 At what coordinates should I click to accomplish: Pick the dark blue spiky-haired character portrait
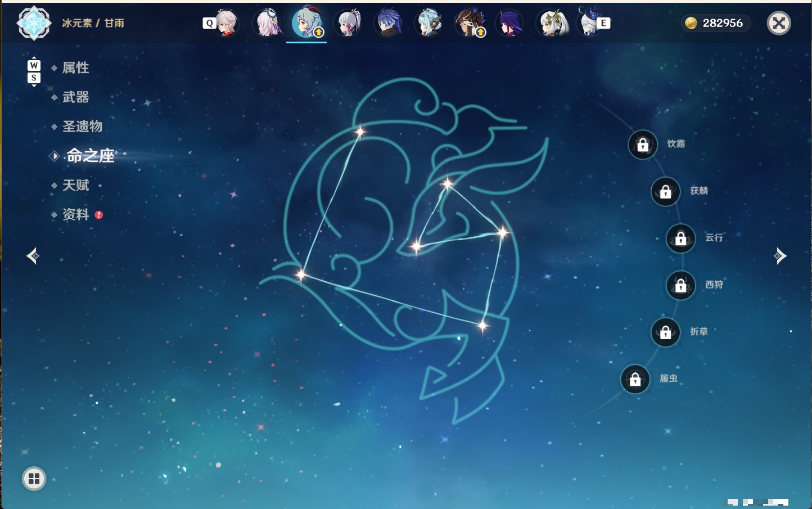click(388, 23)
